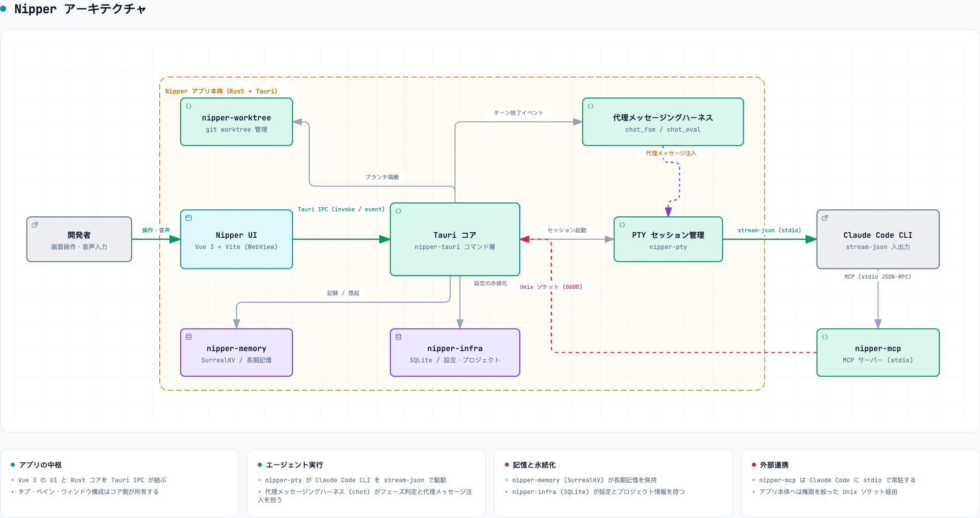980x518 pixels.
Task: Click the database icon in nipper-infra node
Action: [x=398, y=337]
